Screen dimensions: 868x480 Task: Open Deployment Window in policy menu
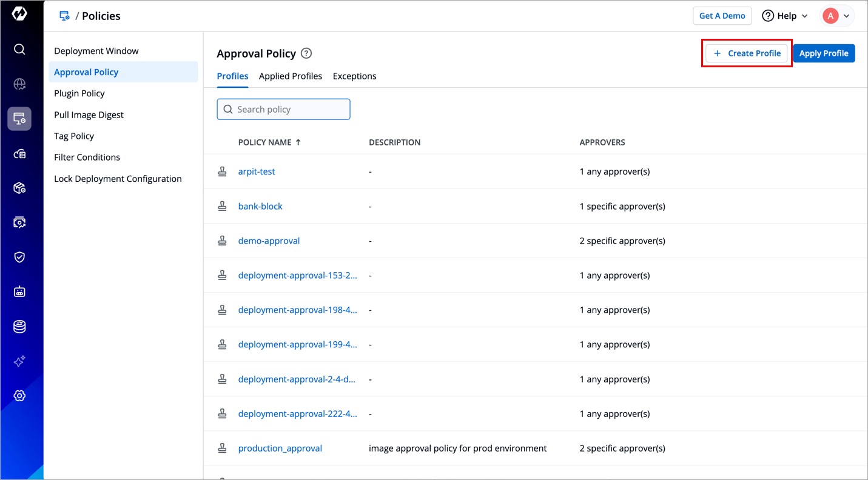pyautogui.click(x=96, y=51)
